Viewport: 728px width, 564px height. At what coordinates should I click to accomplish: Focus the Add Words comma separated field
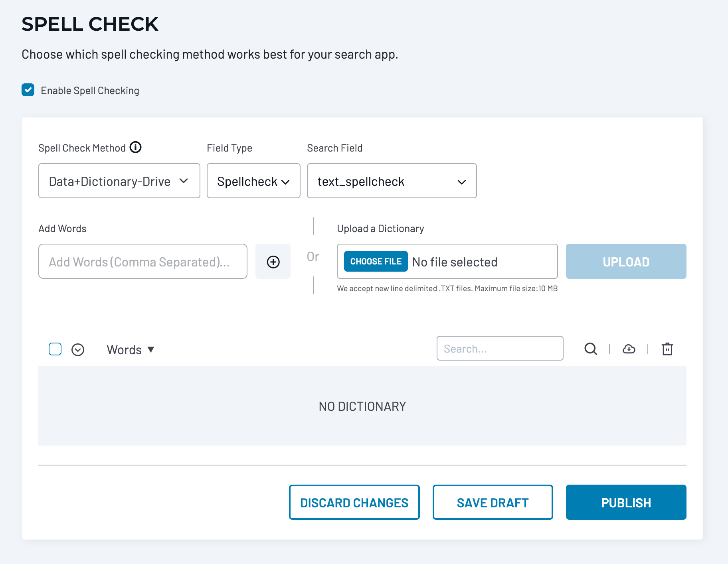pos(143,261)
